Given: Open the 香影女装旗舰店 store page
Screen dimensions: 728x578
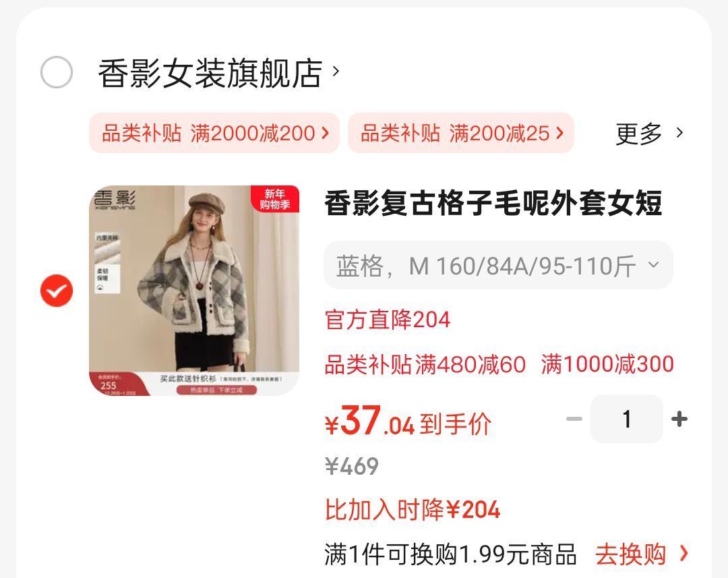Looking at the screenshot, I should (x=210, y=73).
